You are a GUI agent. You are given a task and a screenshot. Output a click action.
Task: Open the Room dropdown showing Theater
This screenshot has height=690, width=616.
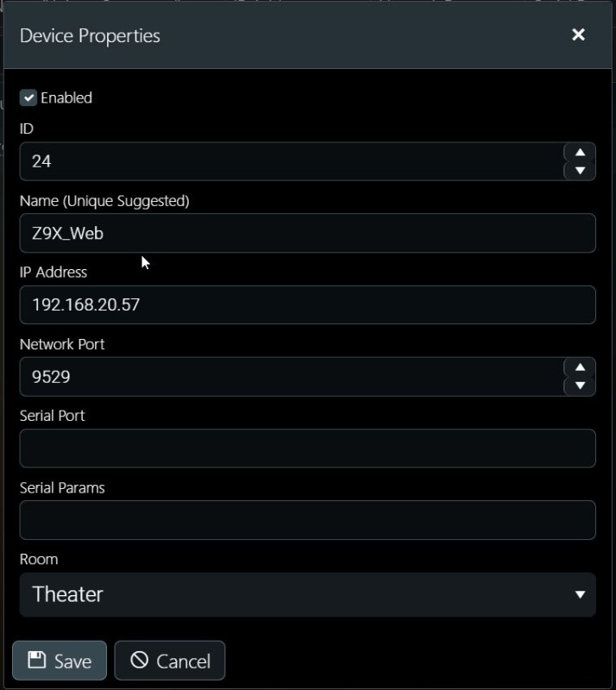[x=307, y=594]
